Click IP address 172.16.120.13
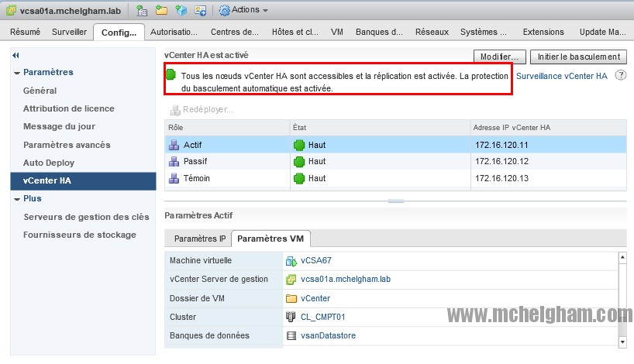The height and width of the screenshot is (364, 634). [x=501, y=178]
